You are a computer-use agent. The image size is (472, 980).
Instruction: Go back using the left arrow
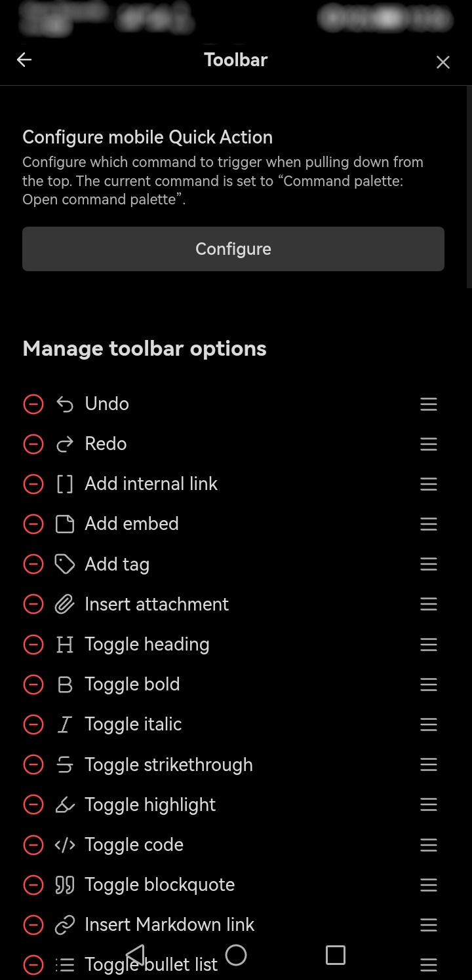(x=24, y=60)
